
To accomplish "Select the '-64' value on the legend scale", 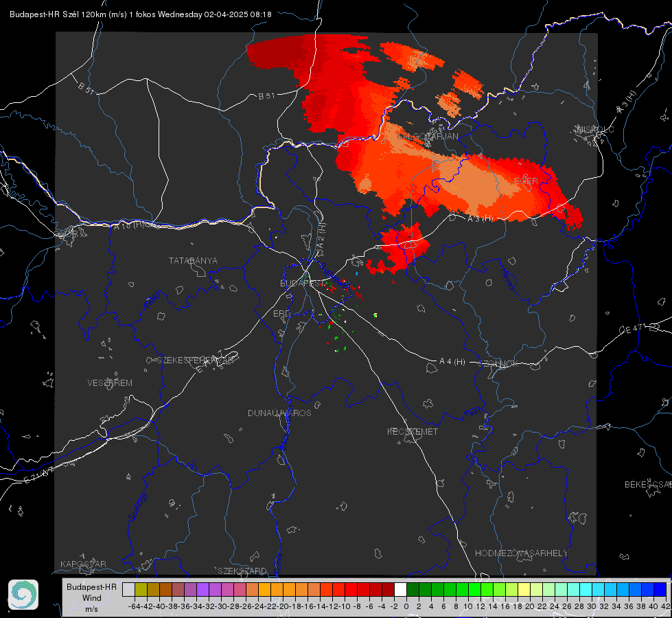I will [x=134, y=606].
